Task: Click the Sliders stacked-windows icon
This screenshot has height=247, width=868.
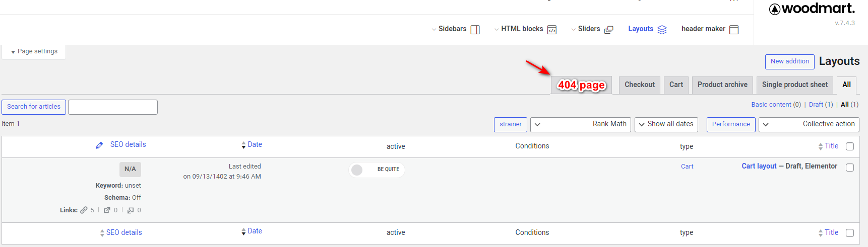Action: point(609,30)
